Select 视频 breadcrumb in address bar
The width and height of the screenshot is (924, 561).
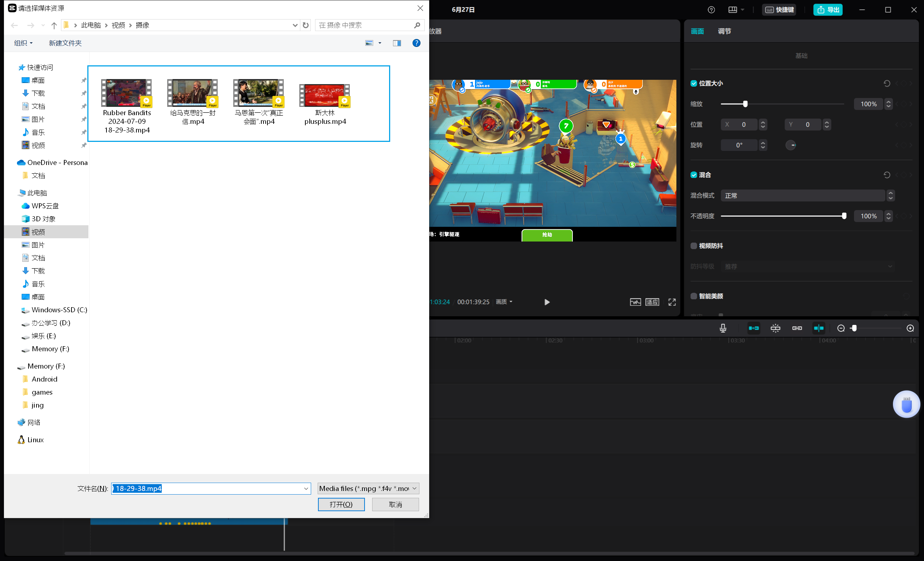[x=118, y=25]
